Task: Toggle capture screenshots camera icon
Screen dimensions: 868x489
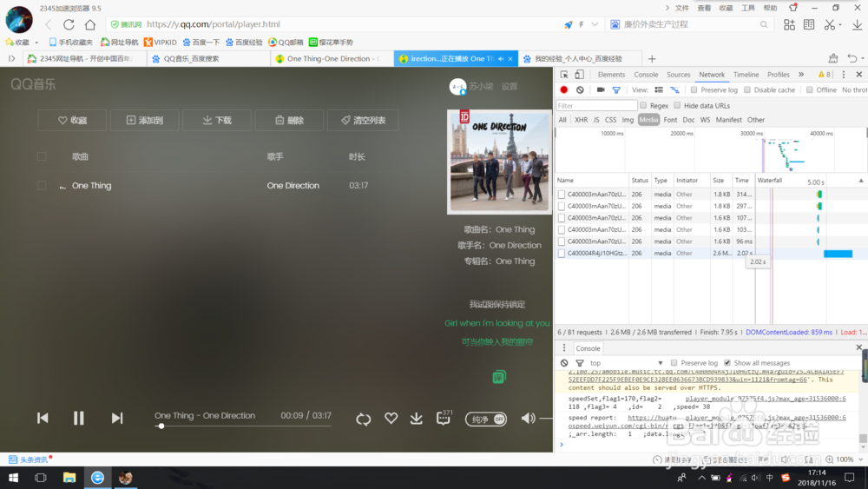Action: pyautogui.click(x=600, y=89)
